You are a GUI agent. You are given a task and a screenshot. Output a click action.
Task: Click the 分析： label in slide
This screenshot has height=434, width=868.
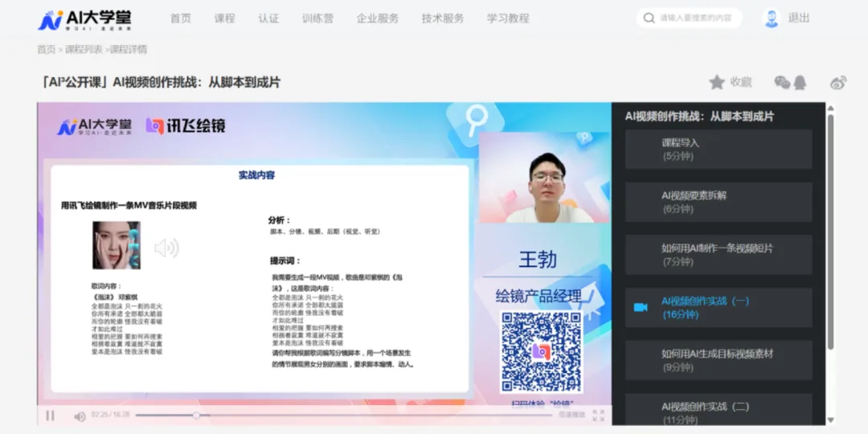pyautogui.click(x=280, y=220)
